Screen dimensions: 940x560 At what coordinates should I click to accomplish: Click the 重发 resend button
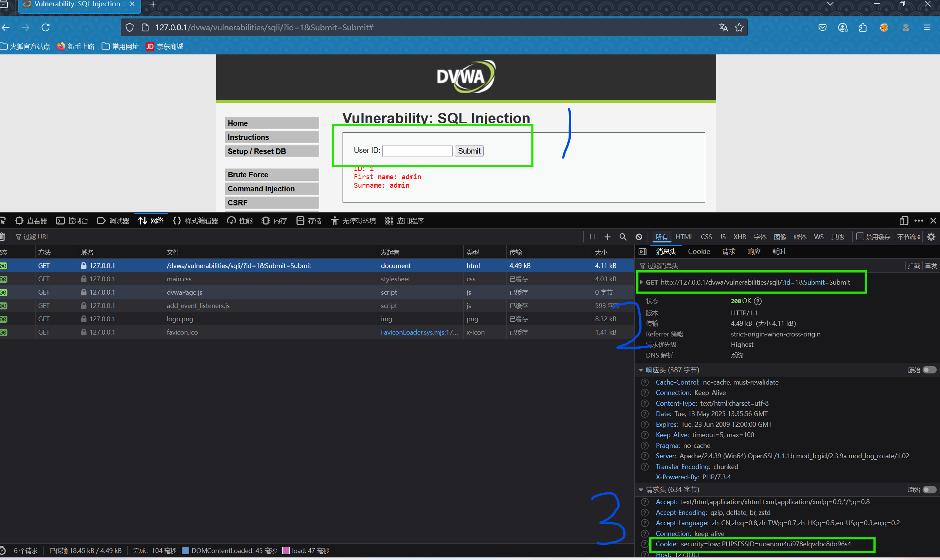click(931, 266)
